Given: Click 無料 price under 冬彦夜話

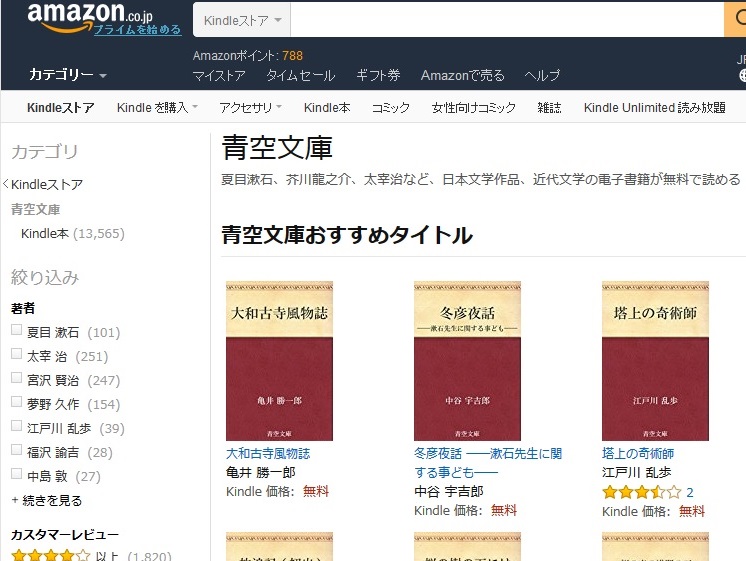Looking at the screenshot, I should [504, 511].
